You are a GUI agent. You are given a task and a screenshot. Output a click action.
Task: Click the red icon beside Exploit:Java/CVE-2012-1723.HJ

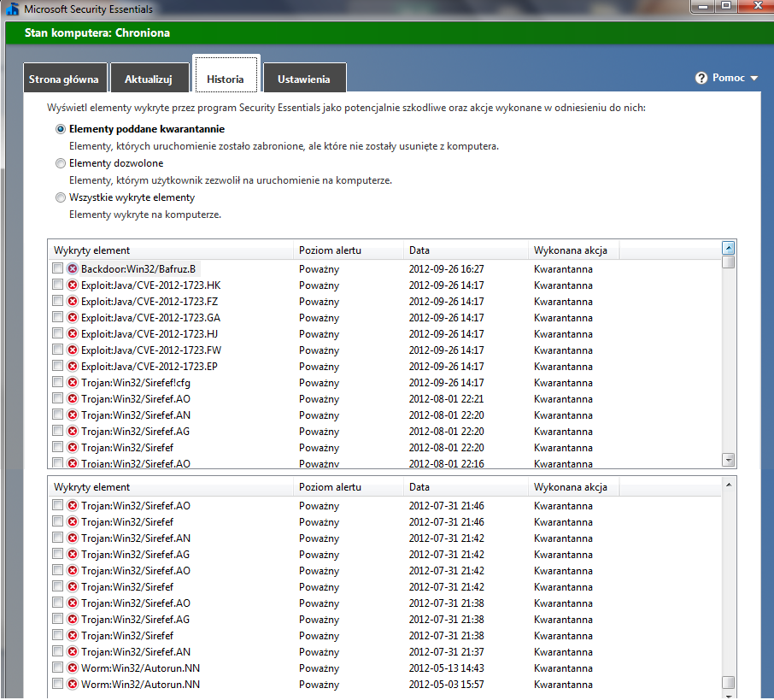click(73, 334)
